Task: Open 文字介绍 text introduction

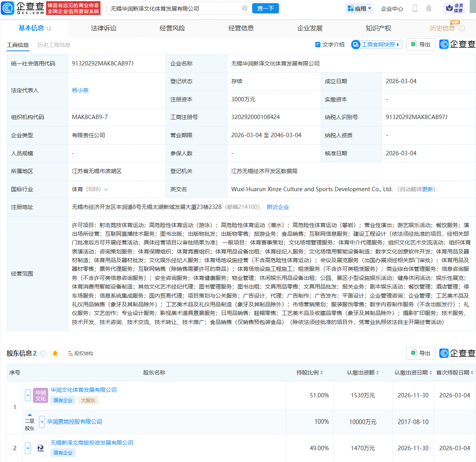Action: pos(330,45)
